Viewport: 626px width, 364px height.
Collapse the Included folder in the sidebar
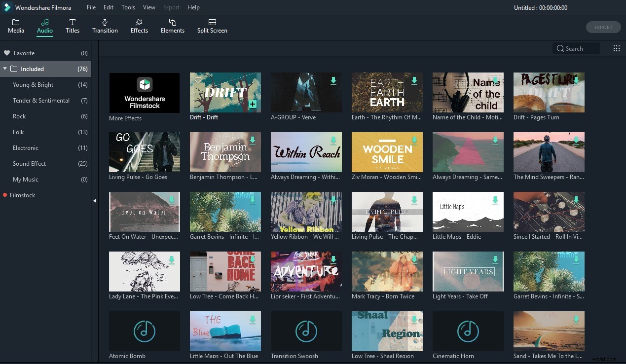point(5,69)
